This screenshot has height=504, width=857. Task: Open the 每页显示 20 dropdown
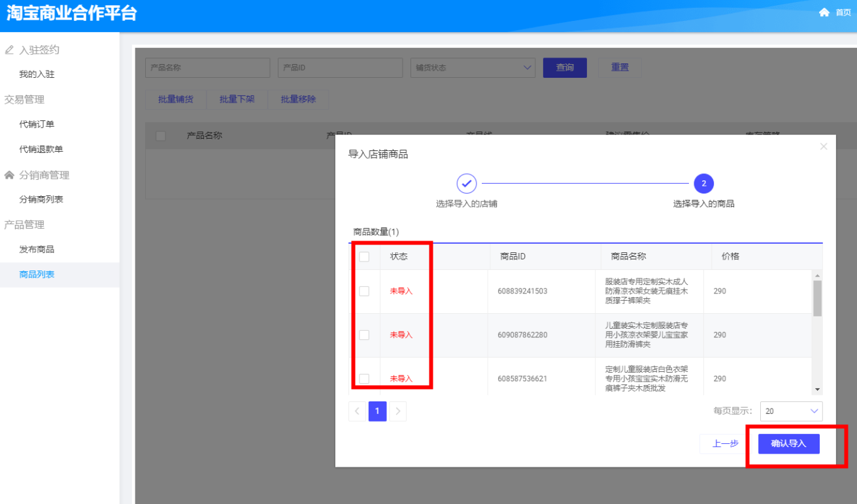(x=792, y=411)
